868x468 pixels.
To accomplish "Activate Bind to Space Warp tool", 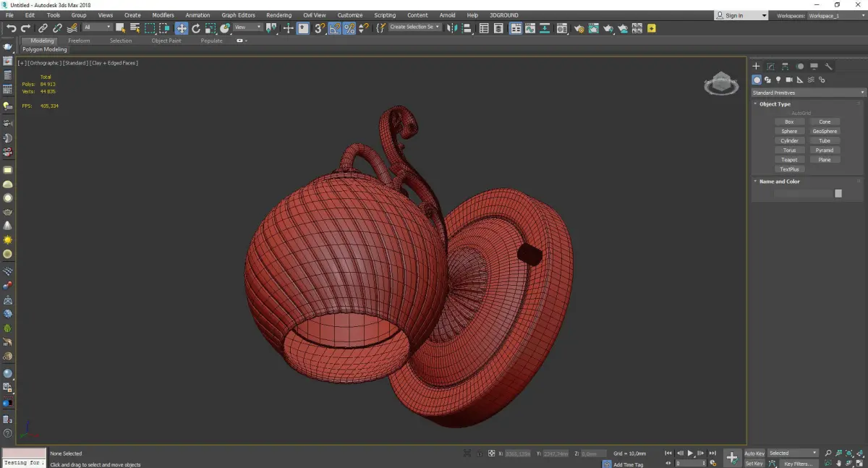I will tap(72, 28).
